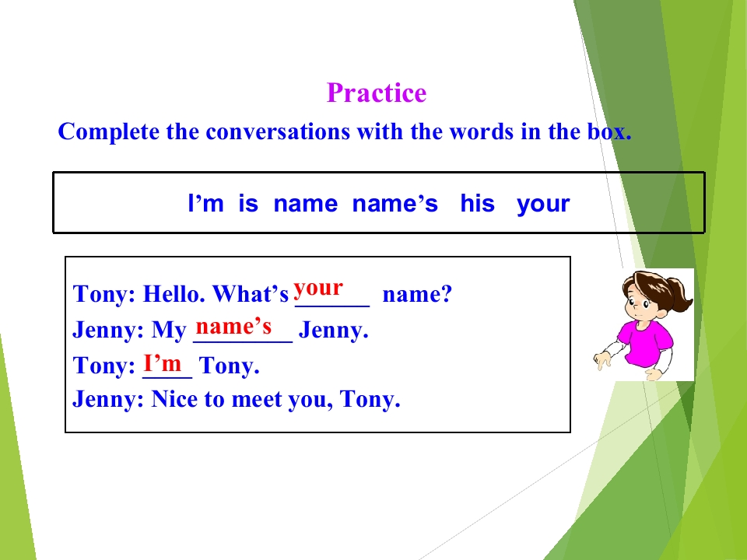Click the "Complete the conversations" instruction line

point(344,131)
